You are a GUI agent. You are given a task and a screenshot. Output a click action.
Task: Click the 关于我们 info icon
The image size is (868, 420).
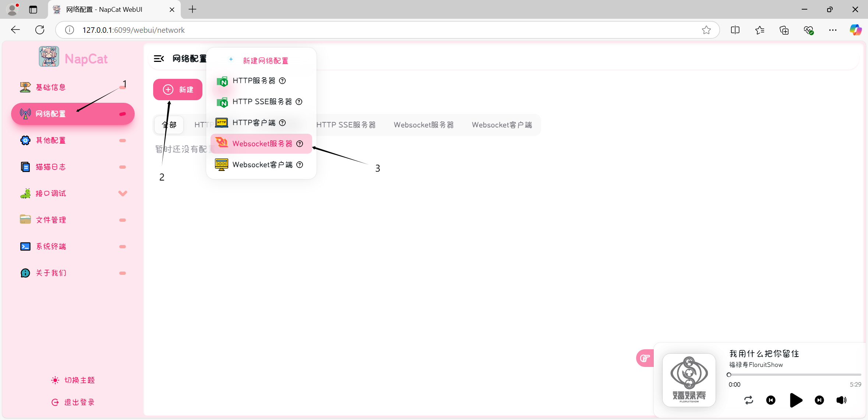(x=25, y=273)
